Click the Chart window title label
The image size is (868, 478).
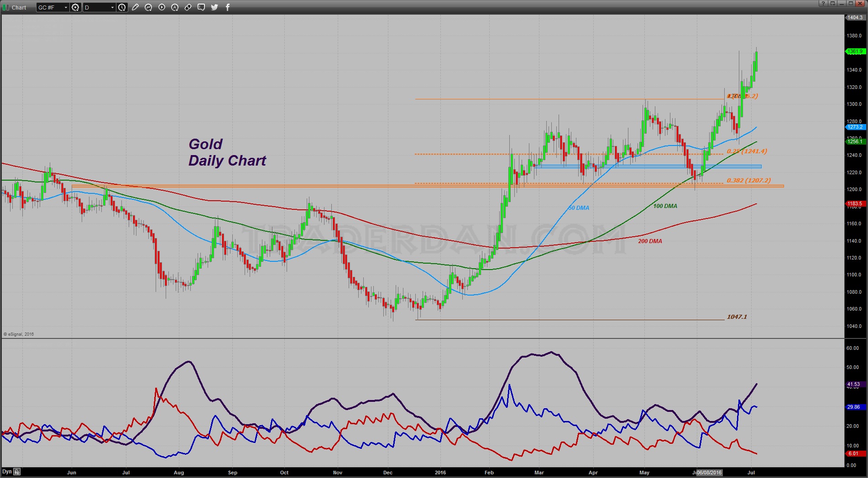point(19,7)
